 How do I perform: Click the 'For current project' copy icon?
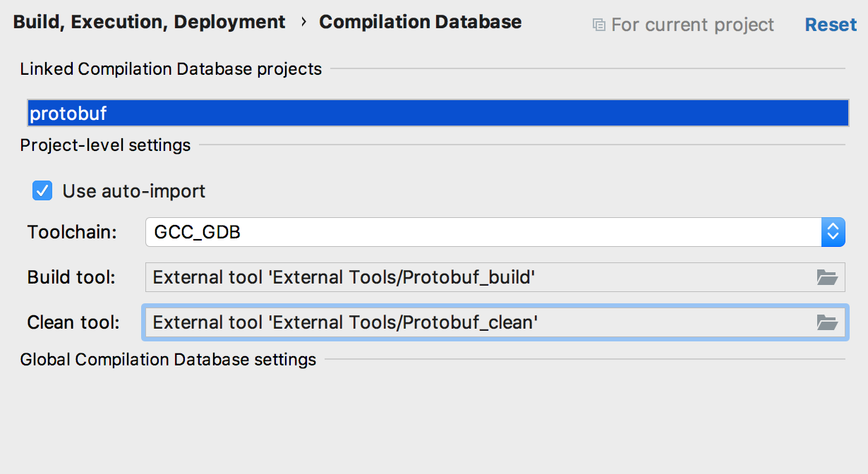point(598,25)
